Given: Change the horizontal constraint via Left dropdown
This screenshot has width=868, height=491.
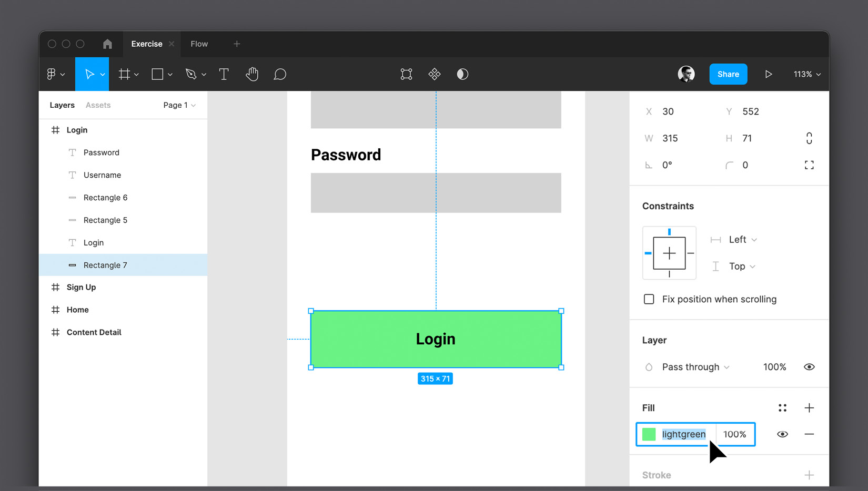Looking at the screenshot, I should pos(739,239).
